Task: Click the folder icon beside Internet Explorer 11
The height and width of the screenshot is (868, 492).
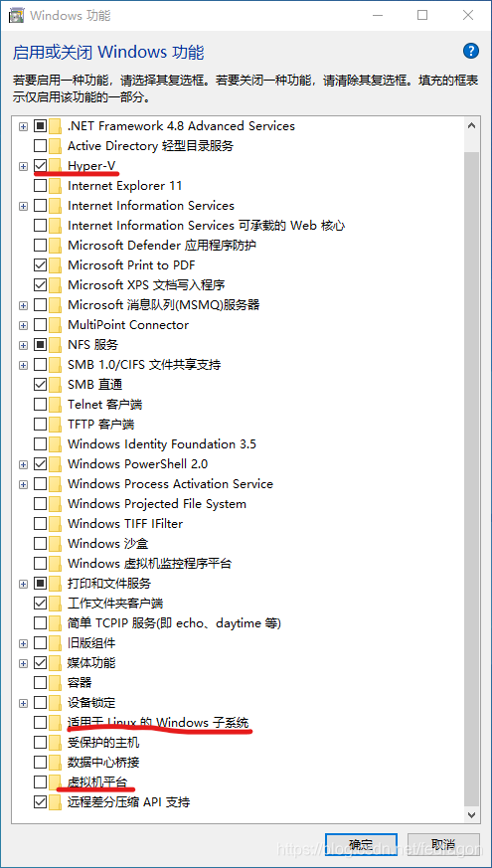Action: [55, 186]
